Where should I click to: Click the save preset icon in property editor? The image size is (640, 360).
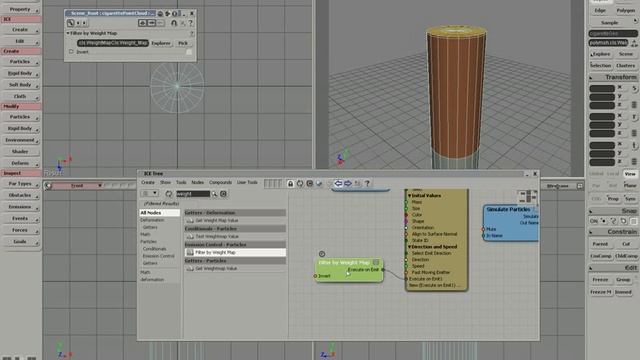click(x=151, y=23)
